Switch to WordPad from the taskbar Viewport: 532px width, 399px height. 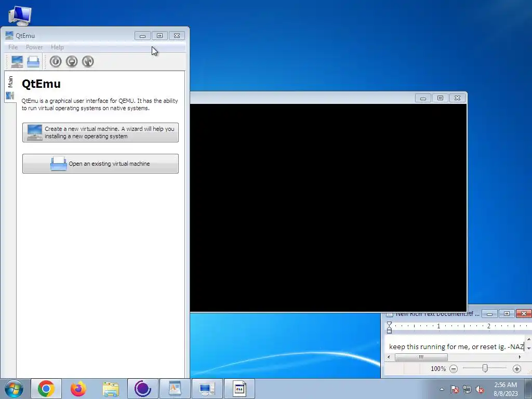(x=175, y=389)
